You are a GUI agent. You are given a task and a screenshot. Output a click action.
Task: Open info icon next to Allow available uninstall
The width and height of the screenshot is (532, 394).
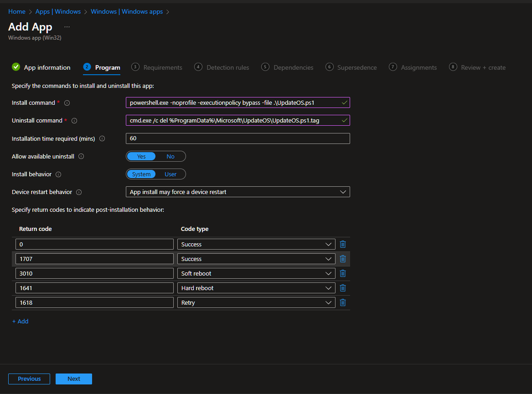81,157
